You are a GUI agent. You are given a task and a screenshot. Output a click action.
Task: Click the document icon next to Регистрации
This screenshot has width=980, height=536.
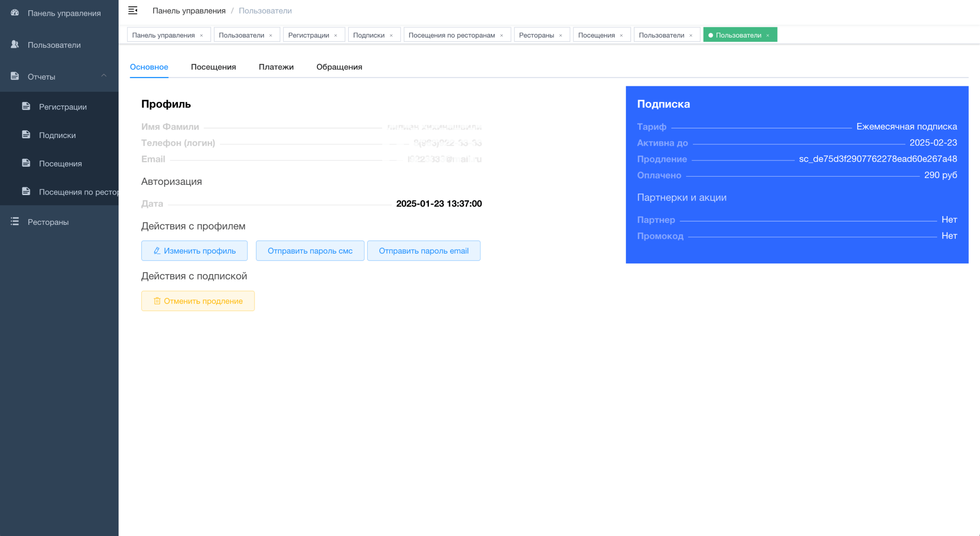click(26, 106)
